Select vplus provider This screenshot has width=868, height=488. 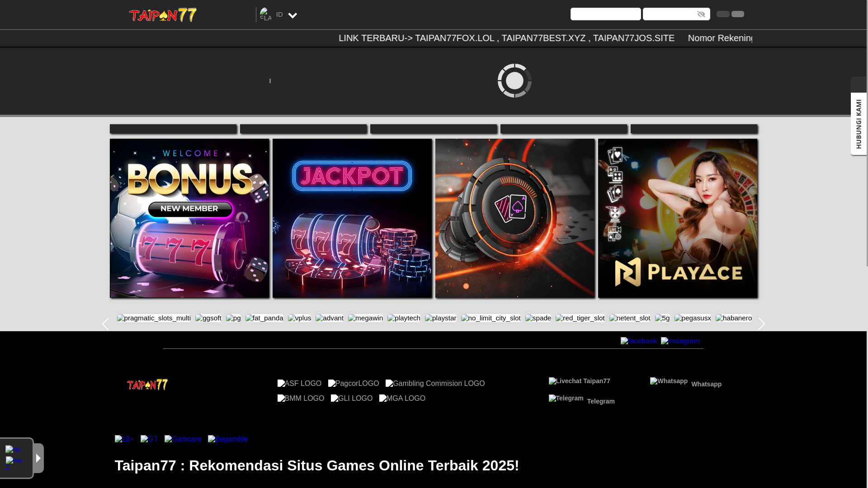pos(299,318)
